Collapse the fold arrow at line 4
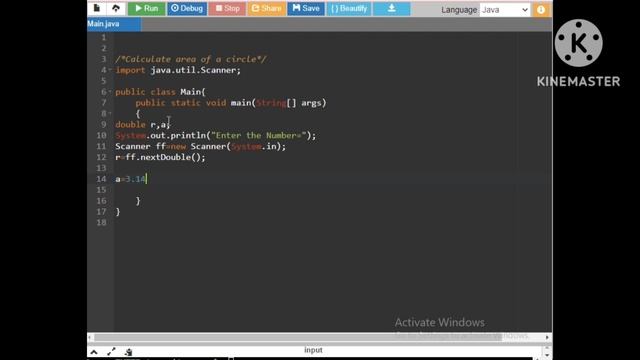The image size is (640, 360). pyautogui.click(x=110, y=70)
